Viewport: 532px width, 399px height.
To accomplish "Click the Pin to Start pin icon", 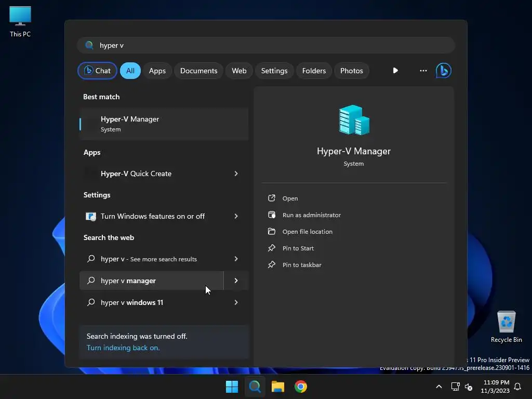I will coord(271,248).
